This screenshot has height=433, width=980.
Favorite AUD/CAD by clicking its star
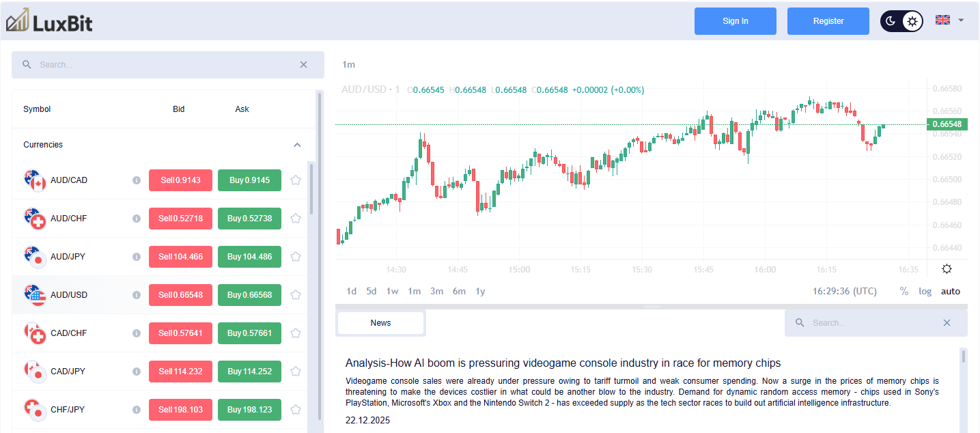point(296,180)
